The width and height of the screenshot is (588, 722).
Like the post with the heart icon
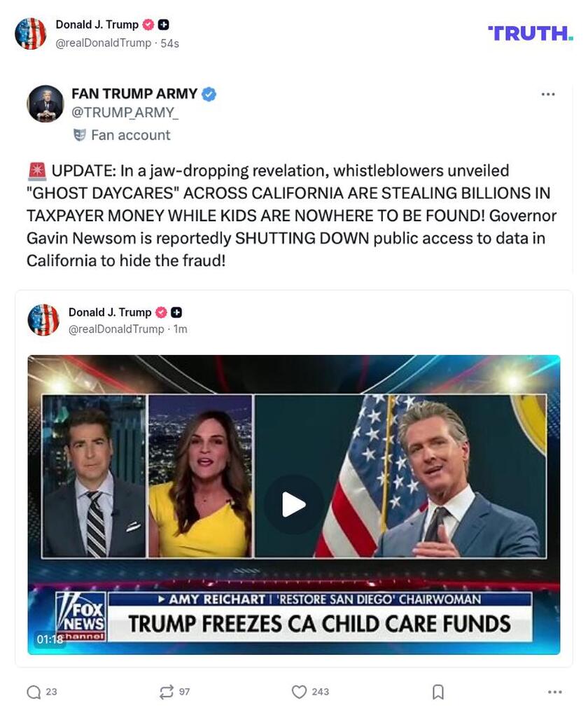coord(299,692)
